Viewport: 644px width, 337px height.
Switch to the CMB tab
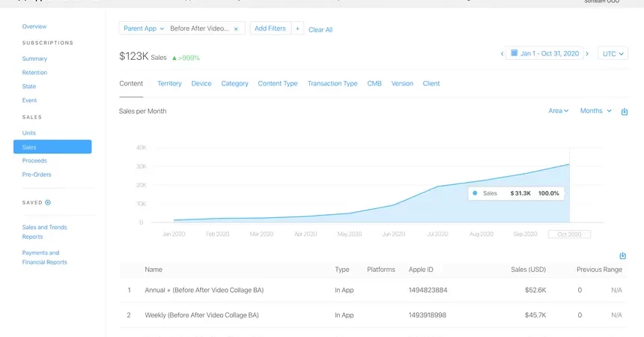pos(374,83)
